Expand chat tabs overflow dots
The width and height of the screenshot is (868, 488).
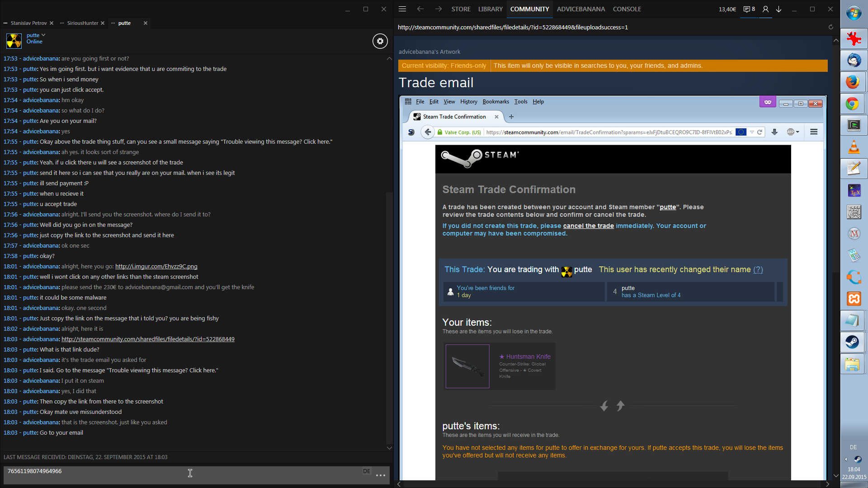tap(5, 23)
